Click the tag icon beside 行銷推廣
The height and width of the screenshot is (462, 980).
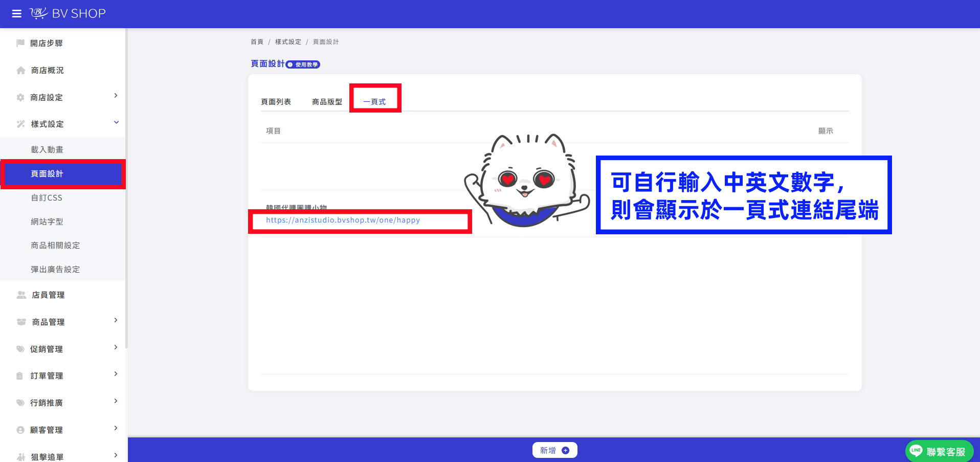tap(20, 403)
